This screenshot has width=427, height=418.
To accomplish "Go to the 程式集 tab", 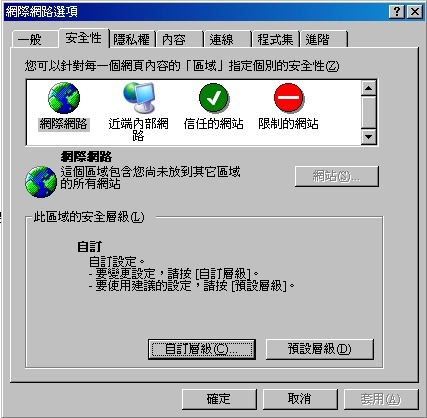I will pos(276,40).
